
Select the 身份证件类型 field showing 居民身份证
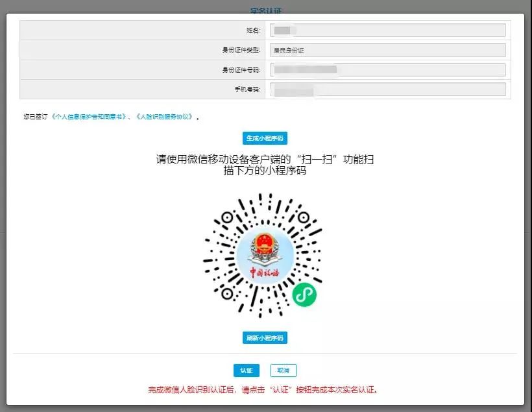click(388, 50)
